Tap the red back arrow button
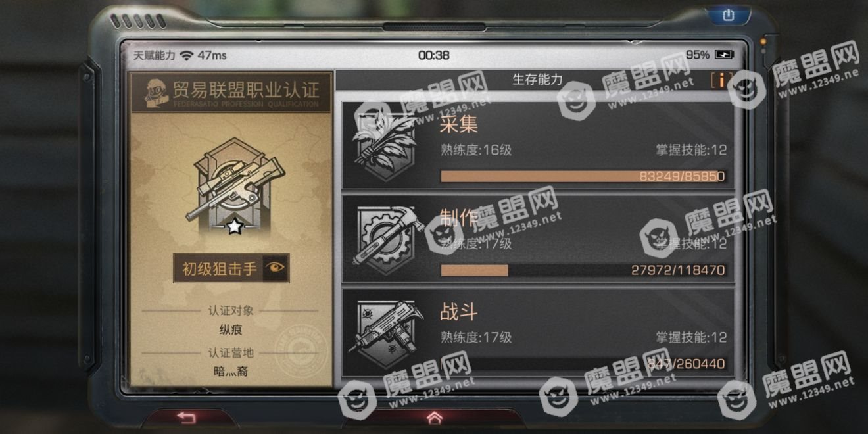Screen dimensions: 868x434 [187, 418]
